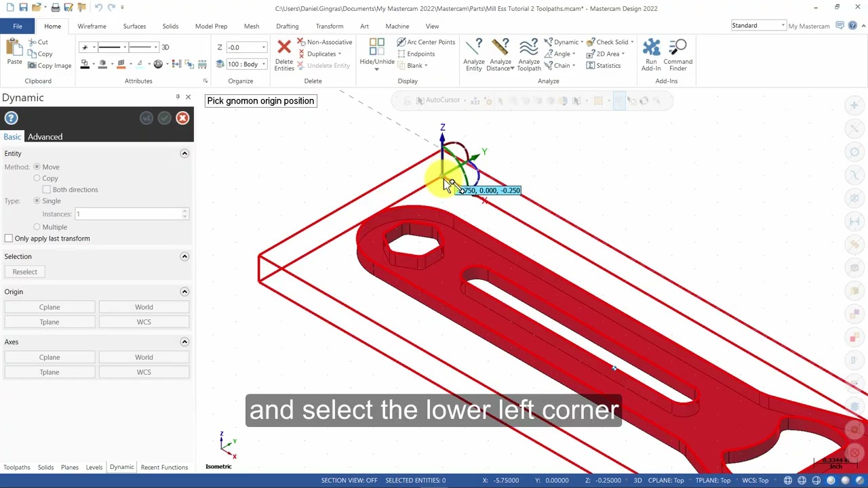Viewport: 868px width, 488px height.
Task: Click the Analyze Distance ruler icon
Action: [x=500, y=47]
